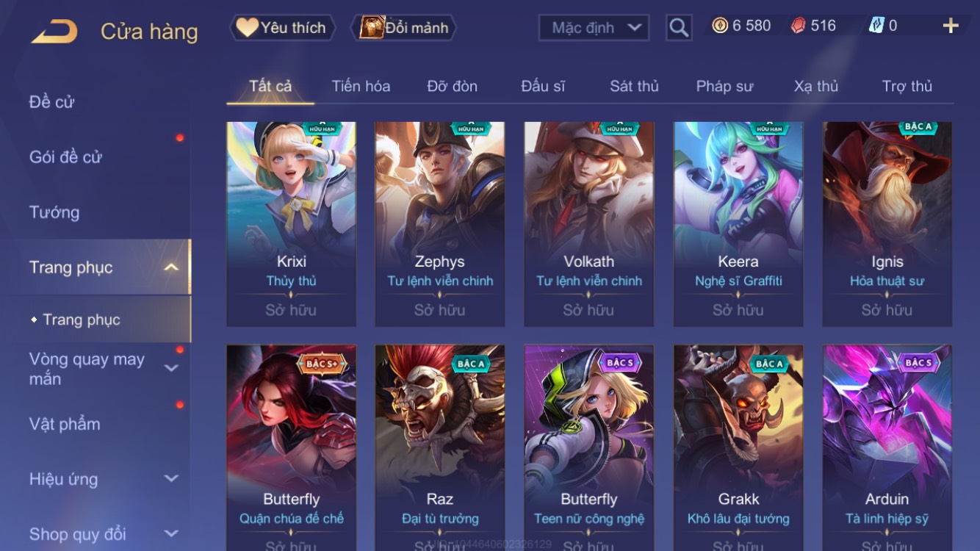980x551 pixels.
Task: Open Yêu thích heart favorites
Action: click(282, 28)
